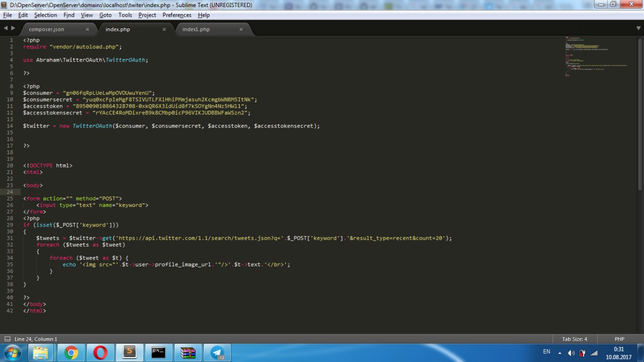
Task: Click the <!DOCTYPE html> line
Action: [48, 165]
